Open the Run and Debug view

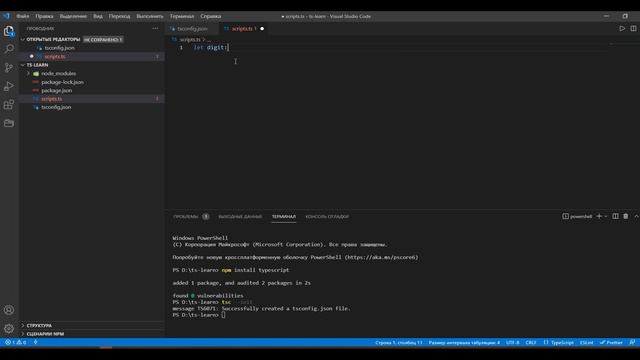point(9,86)
